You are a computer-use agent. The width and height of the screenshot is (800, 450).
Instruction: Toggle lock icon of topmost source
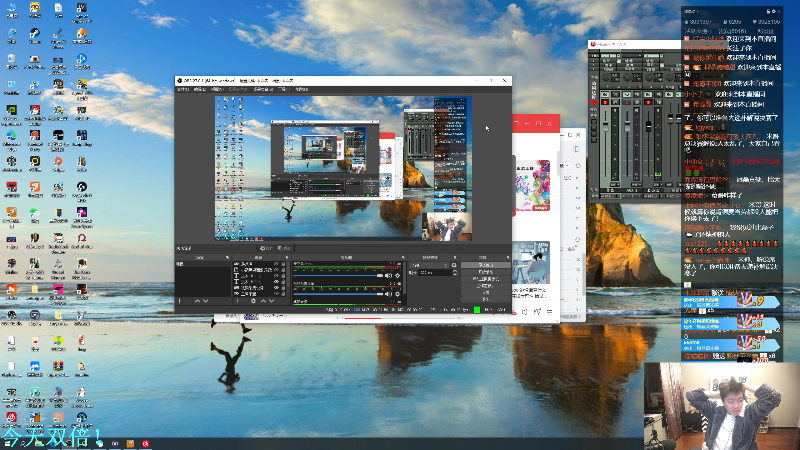[x=283, y=264]
